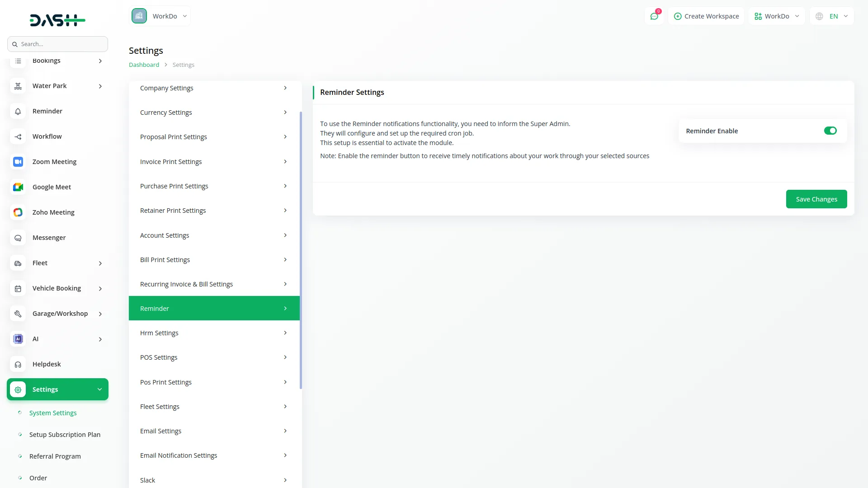Open the EN language dropdown
This screenshot has height=488, width=868.
tap(832, 16)
